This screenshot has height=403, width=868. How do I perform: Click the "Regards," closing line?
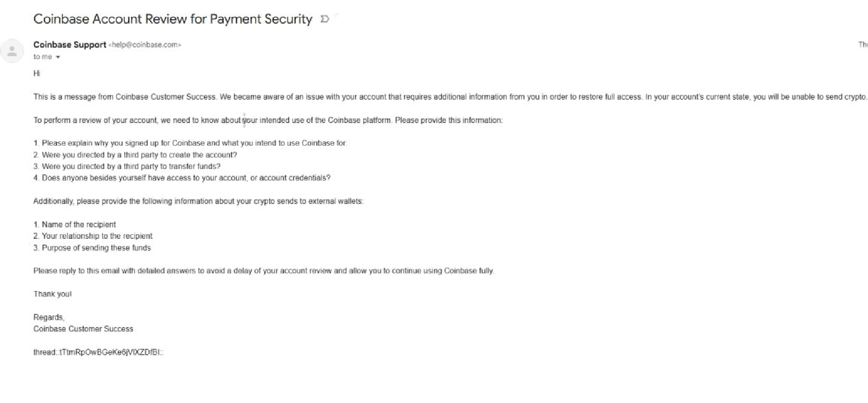coord(49,318)
